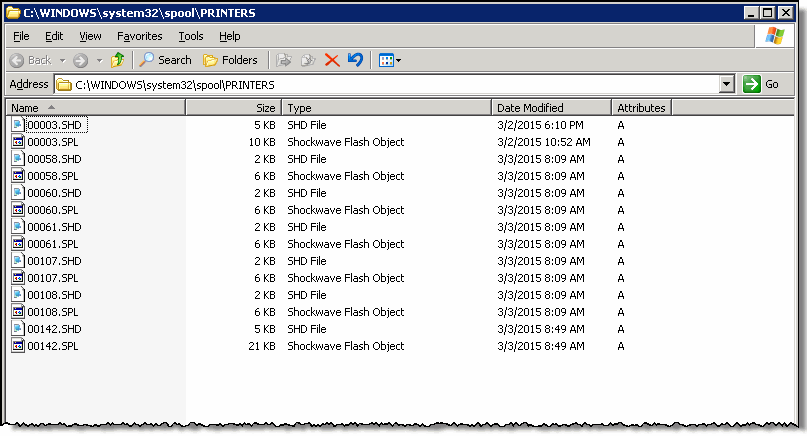
Task: Click the red Delete icon
Action: (332, 60)
